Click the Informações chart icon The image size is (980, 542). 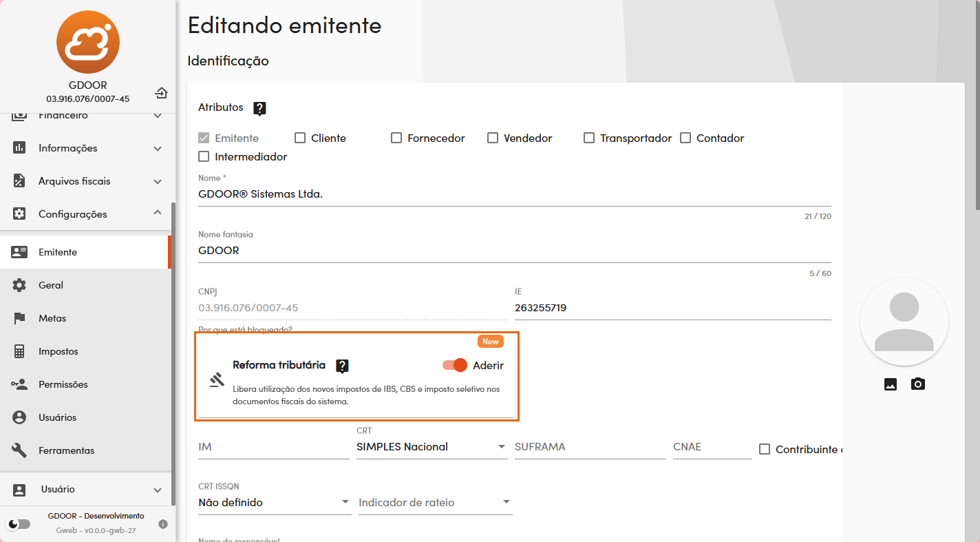point(19,148)
